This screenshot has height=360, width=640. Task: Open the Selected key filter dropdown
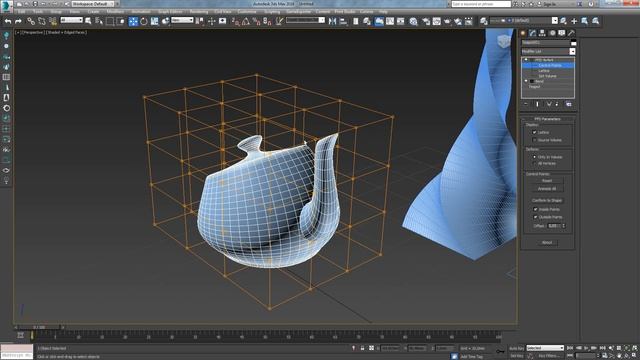pos(545,348)
